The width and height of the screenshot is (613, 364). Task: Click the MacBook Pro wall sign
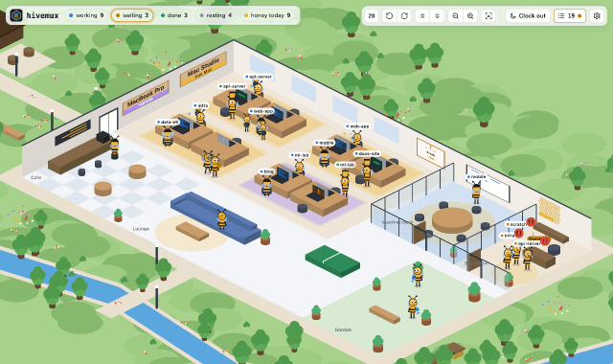(146, 98)
